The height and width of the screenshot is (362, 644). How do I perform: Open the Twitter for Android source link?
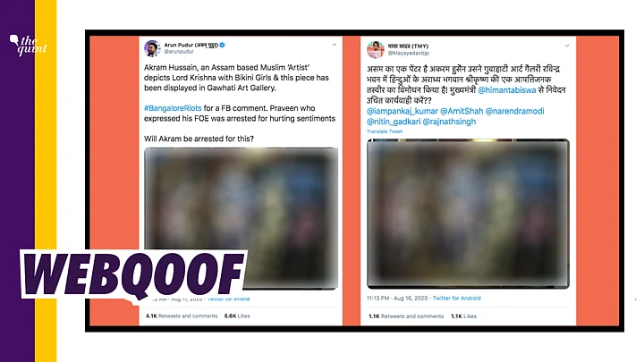pos(456,299)
